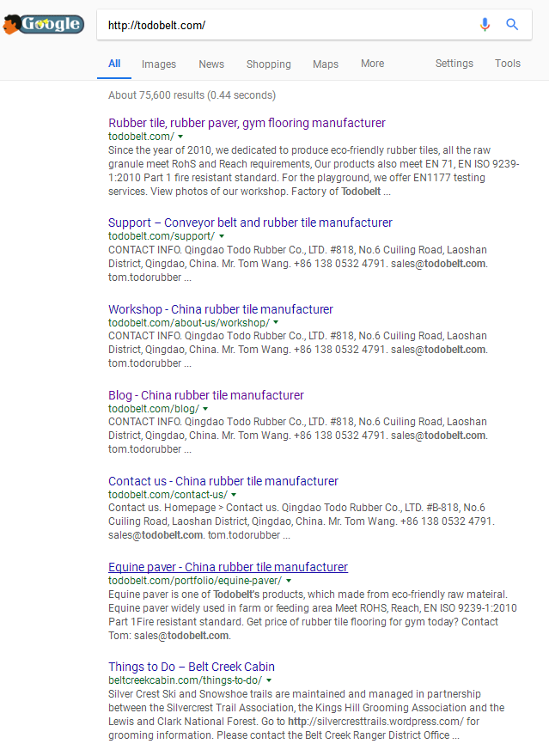Open 'Support – Conveyor belt and rubber tile manufacturer'

click(x=250, y=223)
